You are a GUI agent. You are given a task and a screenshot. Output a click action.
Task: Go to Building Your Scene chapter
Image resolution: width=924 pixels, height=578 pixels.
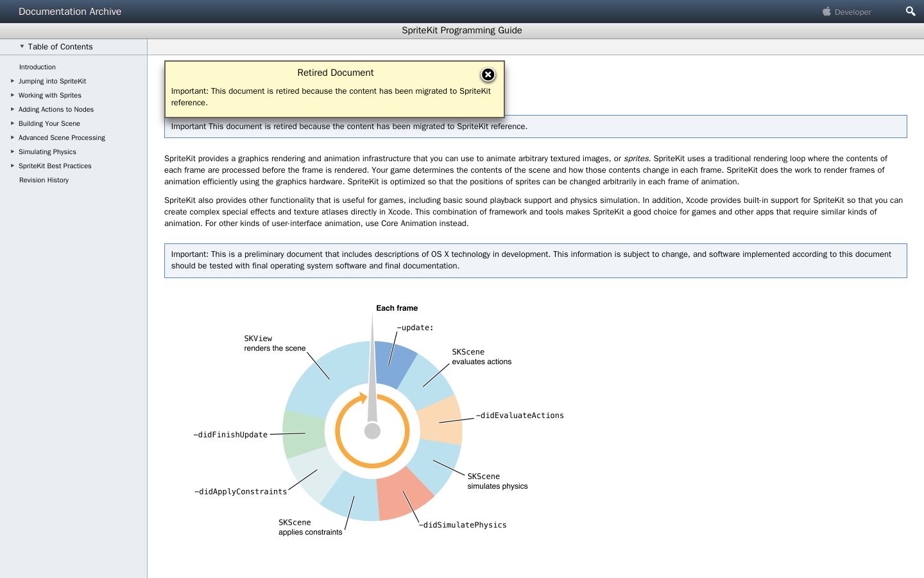(x=49, y=123)
